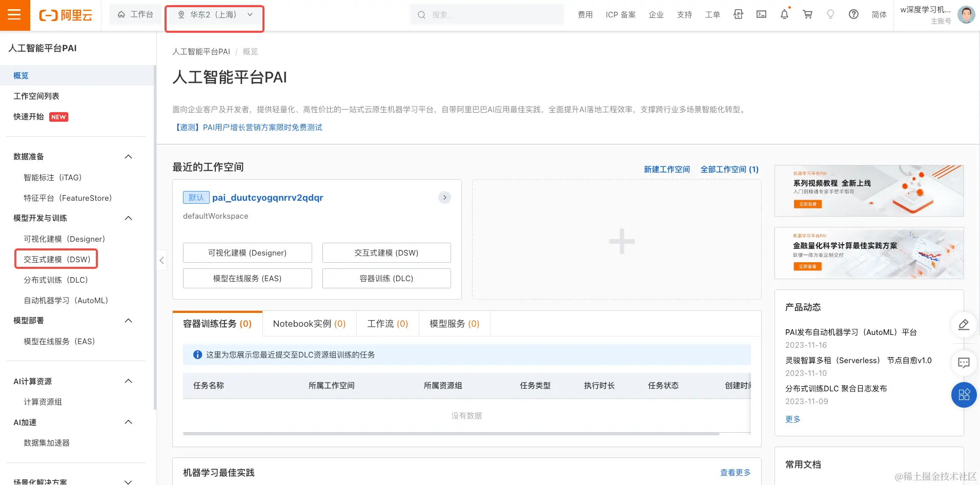Image resolution: width=980 pixels, height=485 pixels.
Task: Click the workspace card arrow icon
Action: 444,197
